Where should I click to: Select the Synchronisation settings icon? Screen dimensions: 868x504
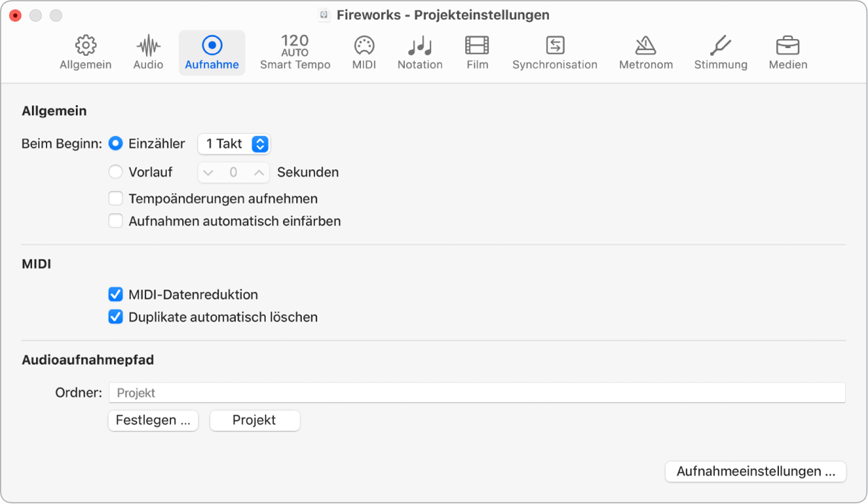click(554, 52)
